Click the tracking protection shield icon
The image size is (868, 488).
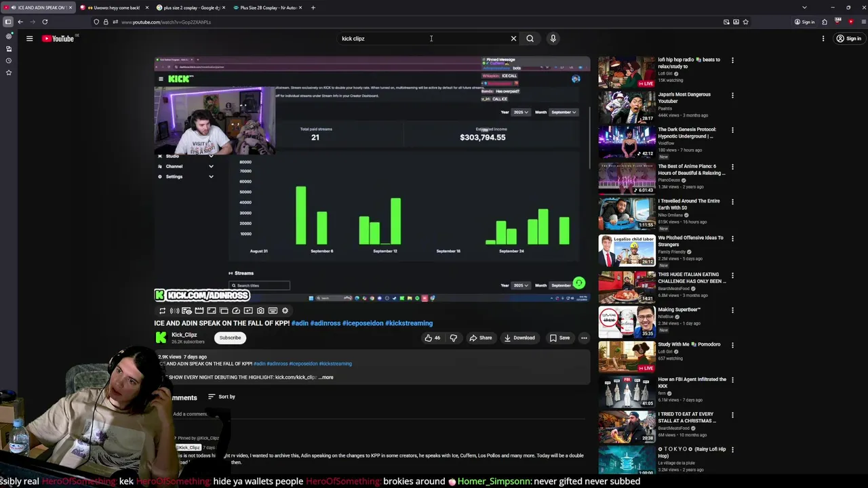coord(96,22)
